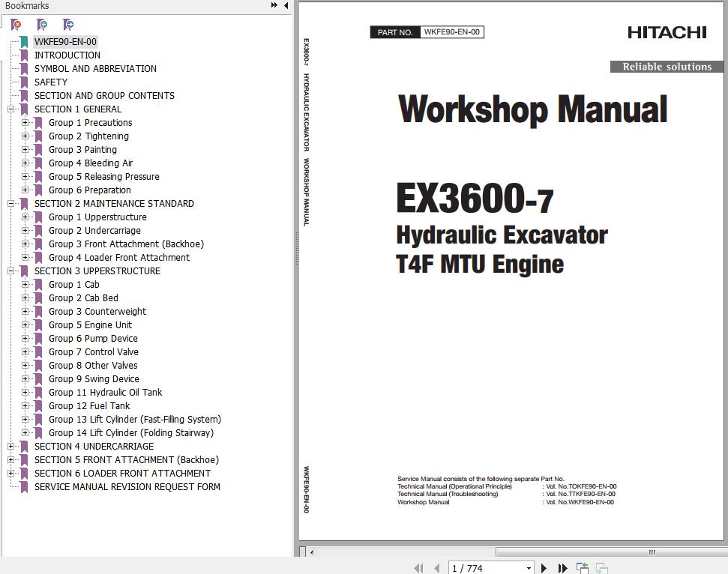This screenshot has width=728, height=574.
Task: Expand SECTION 5 FRONT ATTACHMENT (Backhoe)
Action: coord(10,459)
